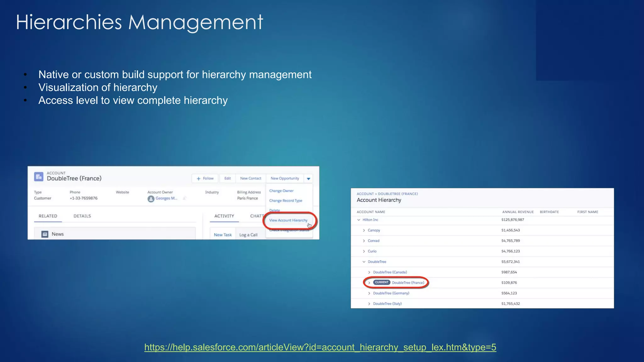The image size is (644, 362).
Task: Click the Edit button
Action: 228,178
